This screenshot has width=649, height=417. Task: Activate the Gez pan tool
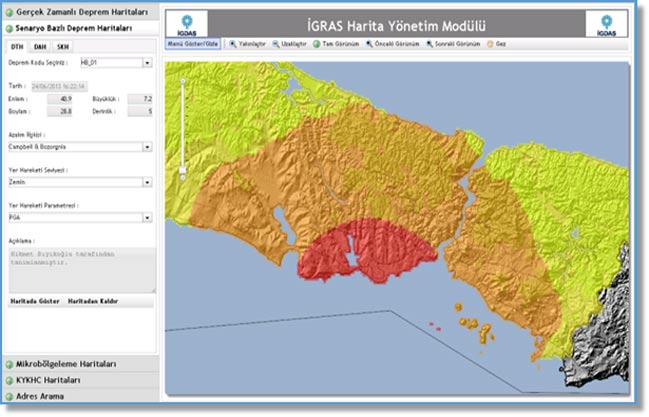[x=496, y=44]
